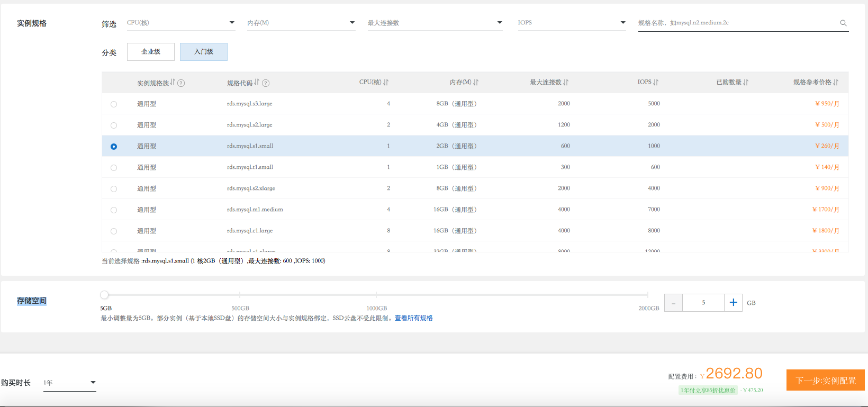Choose rds.mysql.m1.medium instance radio button
The height and width of the screenshot is (407, 868).
[x=114, y=210]
